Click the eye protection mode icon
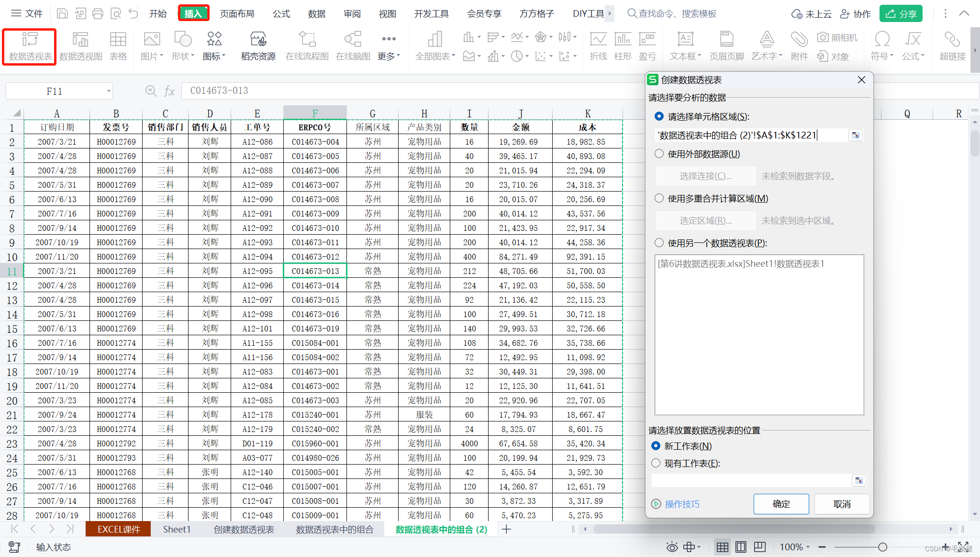Viewport: 980px width, 557px height. (x=672, y=547)
